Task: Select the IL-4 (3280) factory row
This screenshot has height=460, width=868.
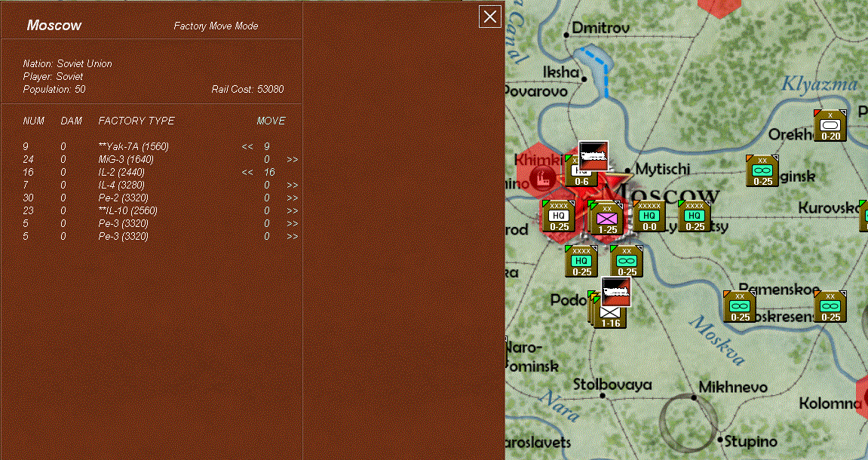Action: click(161, 185)
